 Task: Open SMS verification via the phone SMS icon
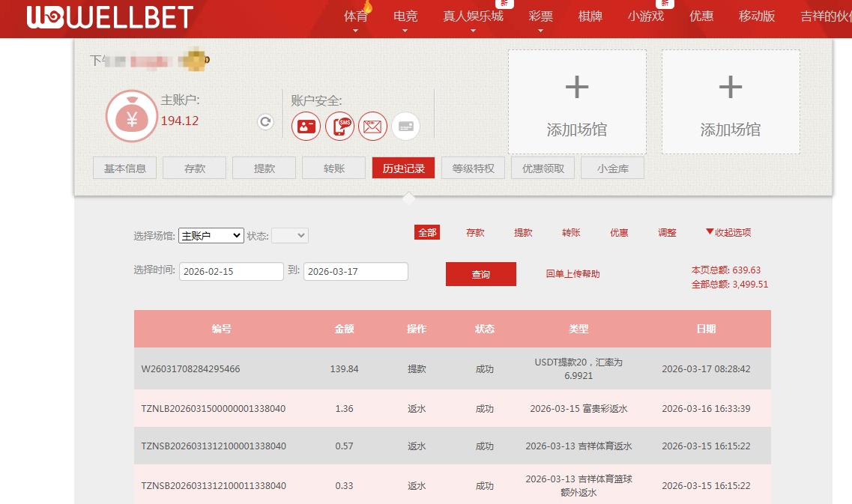click(339, 126)
